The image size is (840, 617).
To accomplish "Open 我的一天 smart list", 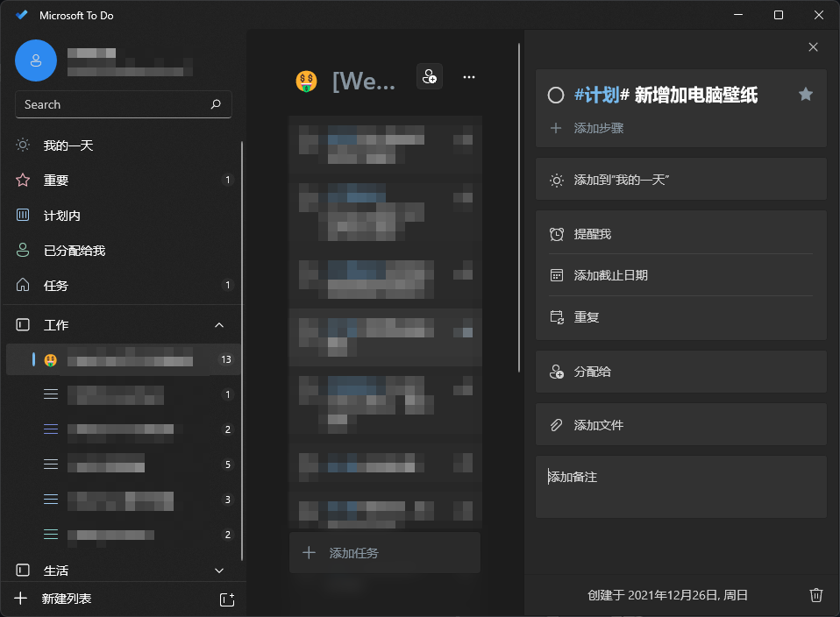I will (124, 145).
